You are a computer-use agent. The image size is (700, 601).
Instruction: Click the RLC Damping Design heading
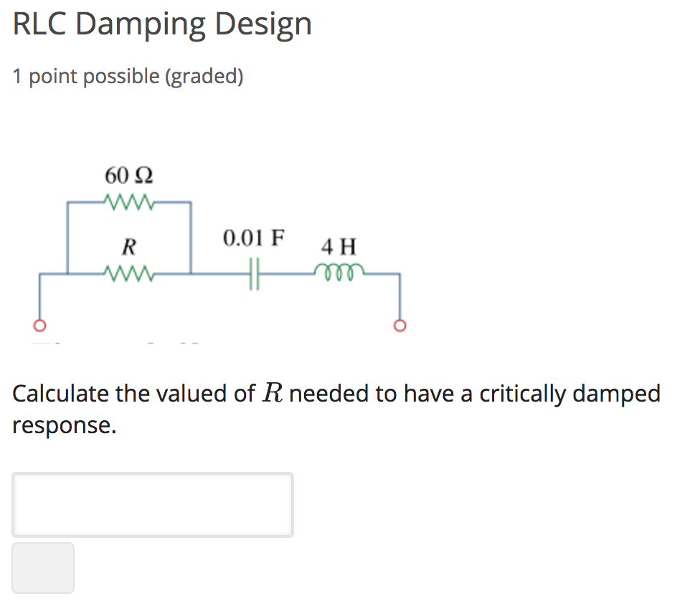(162, 24)
